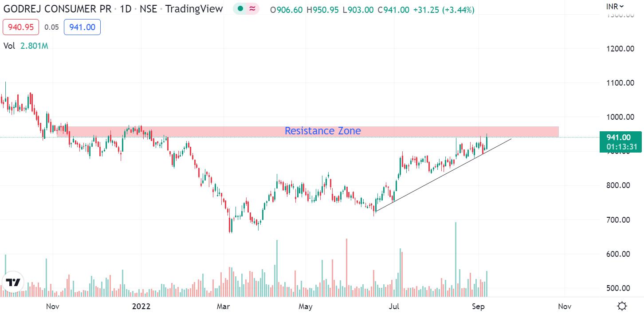Click the 2022 label on time axis
Image resolution: width=644 pixels, height=314 pixels.
click(x=141, y=306)
